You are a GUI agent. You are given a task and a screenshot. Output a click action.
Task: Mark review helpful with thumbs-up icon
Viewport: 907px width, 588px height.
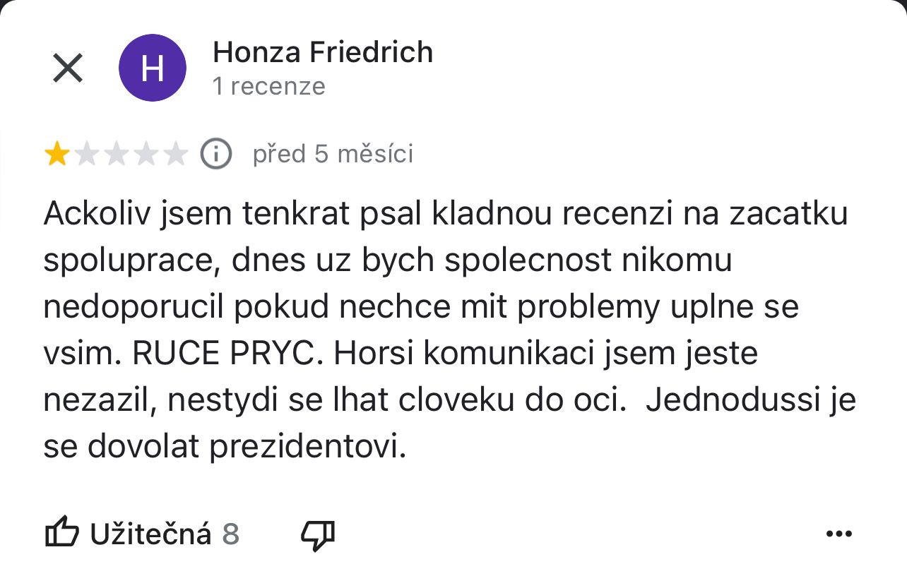tap(61, 534)
